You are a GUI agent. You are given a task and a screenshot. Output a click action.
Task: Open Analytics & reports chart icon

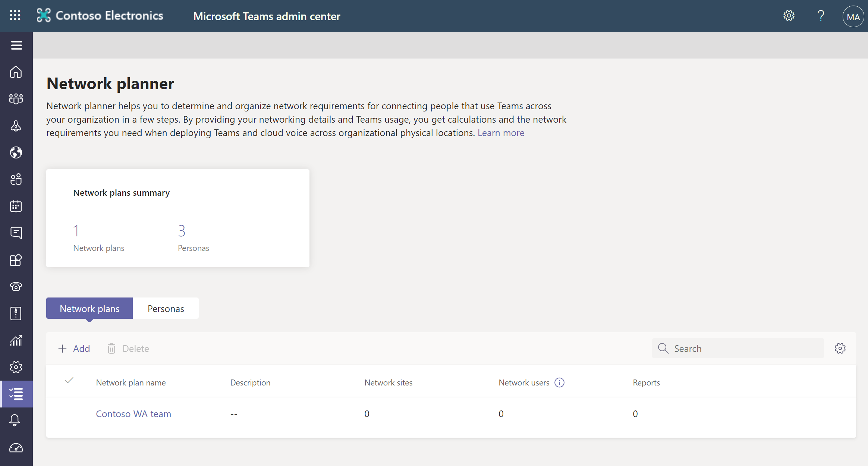coord(16,340)
